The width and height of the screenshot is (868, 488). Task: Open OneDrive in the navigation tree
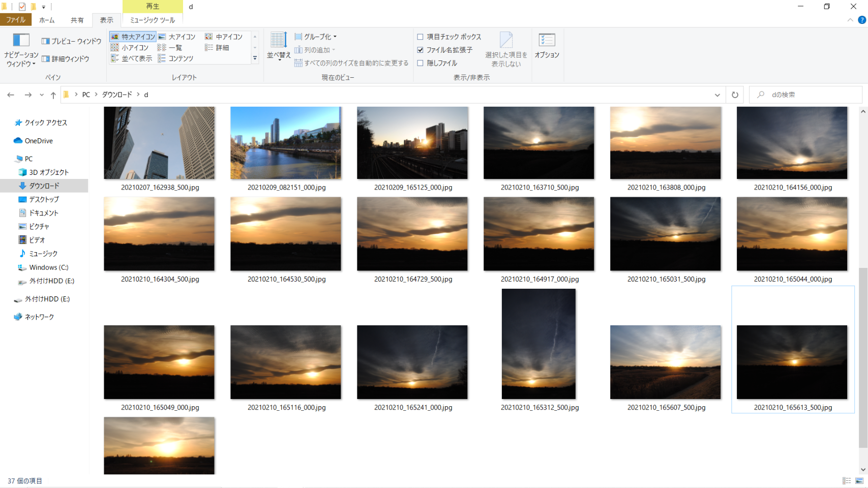pyautogui.click(x=38, y=141)
